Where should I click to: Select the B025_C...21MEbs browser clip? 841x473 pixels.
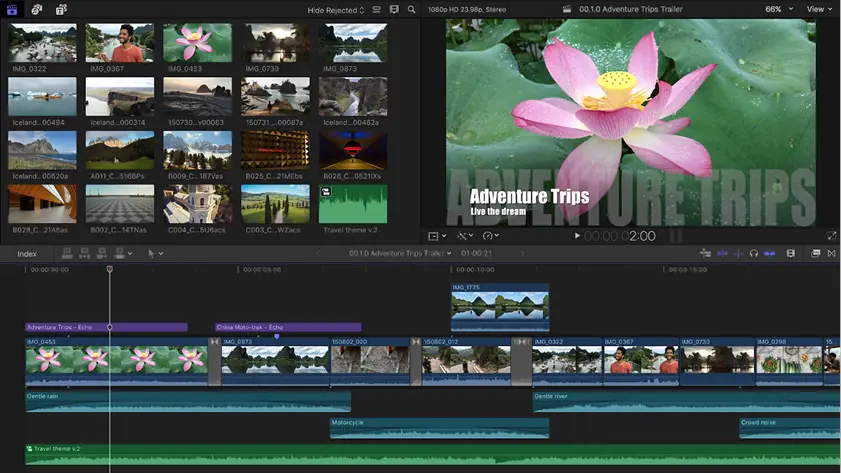[275, 150]
